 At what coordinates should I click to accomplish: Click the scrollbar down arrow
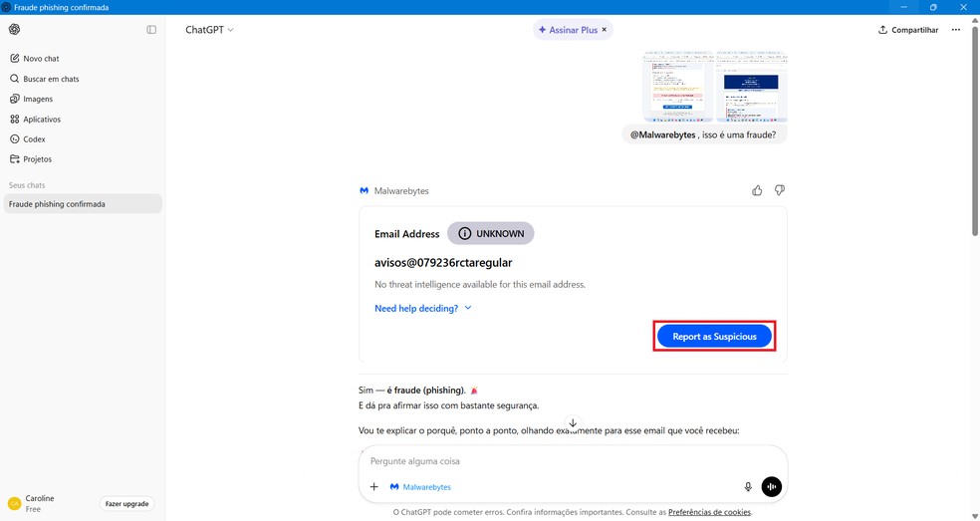tap(974, 515)
